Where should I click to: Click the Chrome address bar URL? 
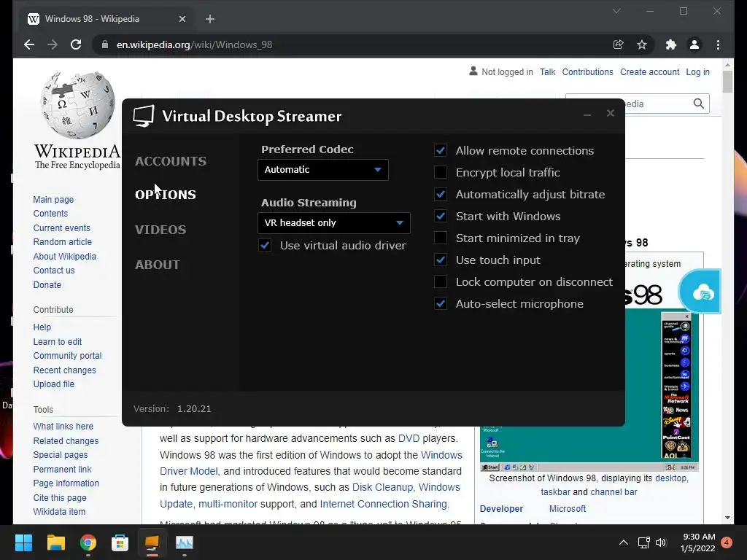pos(194,44)
